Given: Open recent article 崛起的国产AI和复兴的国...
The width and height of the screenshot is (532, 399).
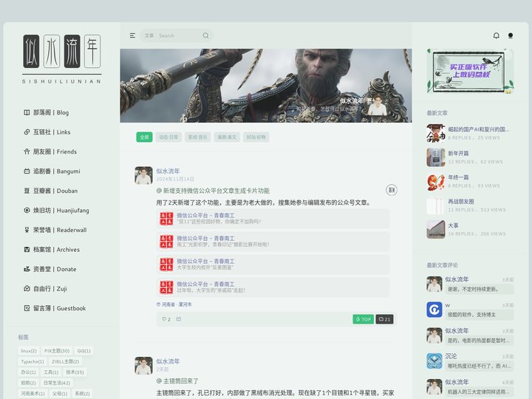Looking at the screenshot, I should [478, 129].
